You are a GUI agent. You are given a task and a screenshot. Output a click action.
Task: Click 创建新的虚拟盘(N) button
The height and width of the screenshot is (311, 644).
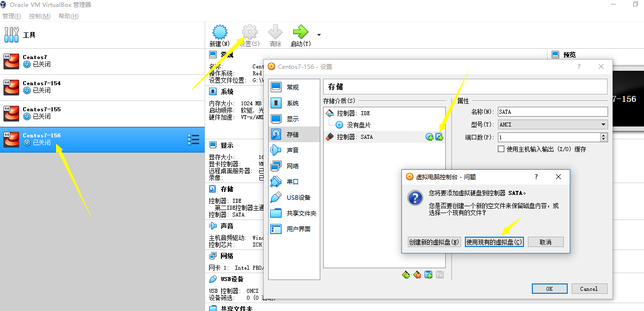pyautogui.click(x=434, y=242)
